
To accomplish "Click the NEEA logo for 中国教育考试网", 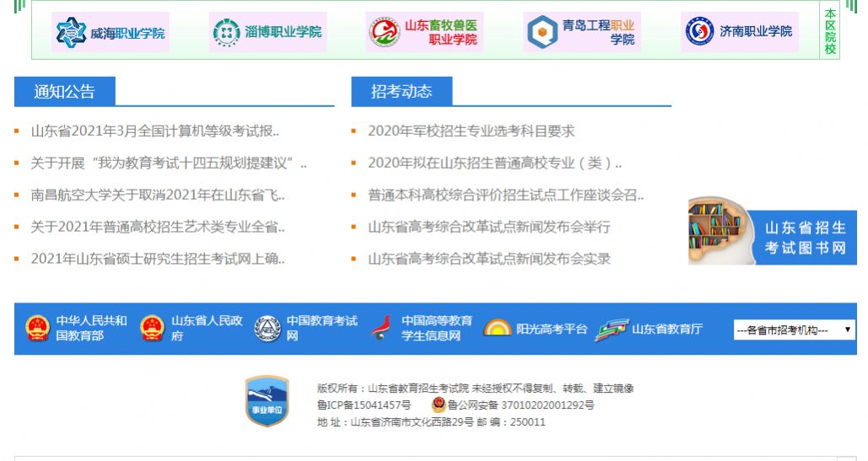I will click(x=267, y=329).
